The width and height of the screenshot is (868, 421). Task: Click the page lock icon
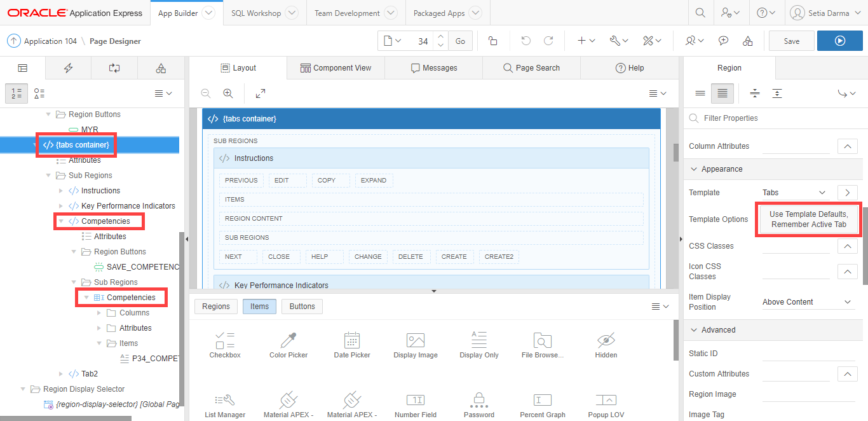492,41
